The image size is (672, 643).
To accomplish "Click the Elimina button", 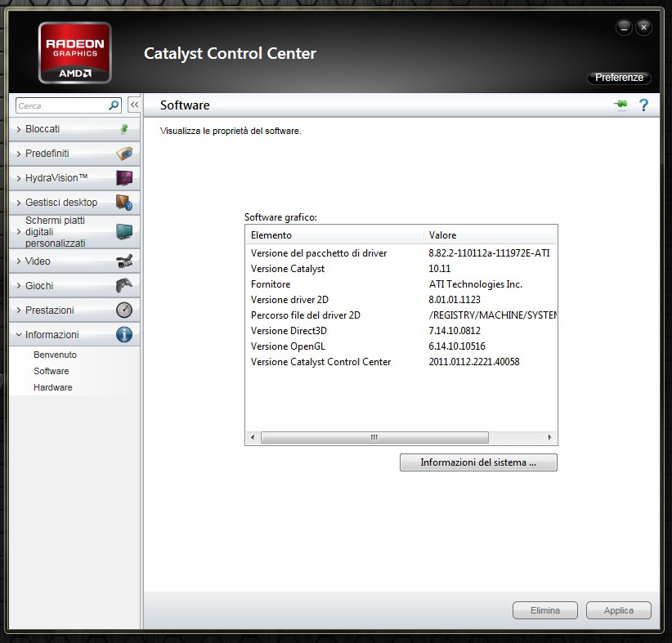I will click(x=545, y=610).
